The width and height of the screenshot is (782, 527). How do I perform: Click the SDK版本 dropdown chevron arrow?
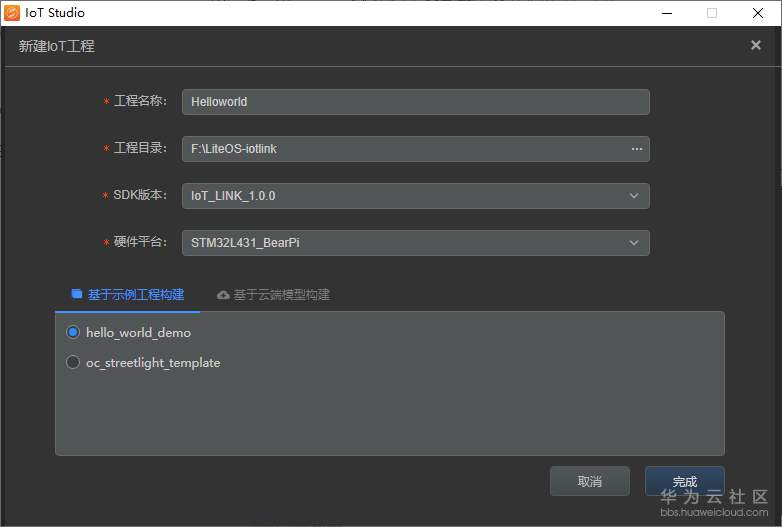[x=634, y=195]
